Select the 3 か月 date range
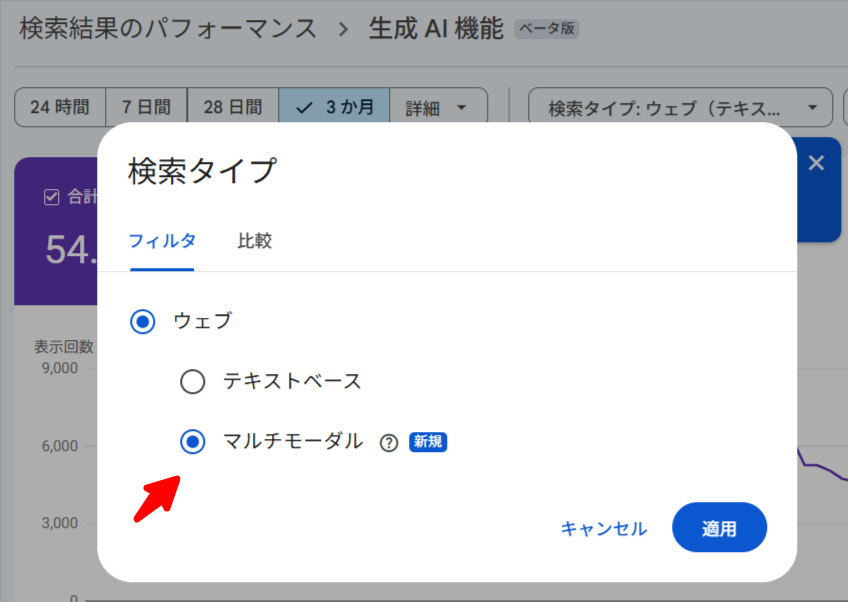This screenshot has height=602, width=848. pos(334,107)
